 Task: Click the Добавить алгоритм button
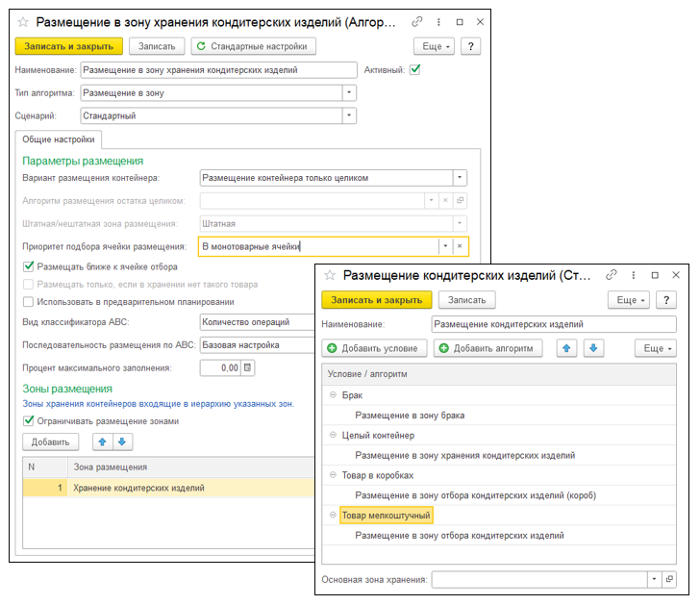point(487,348)
